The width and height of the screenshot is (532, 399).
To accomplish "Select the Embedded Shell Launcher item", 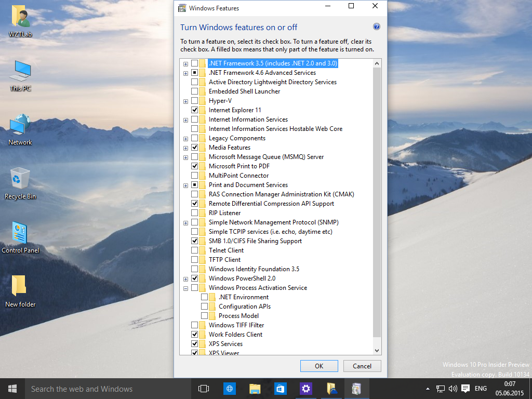I will click(244, 91).
